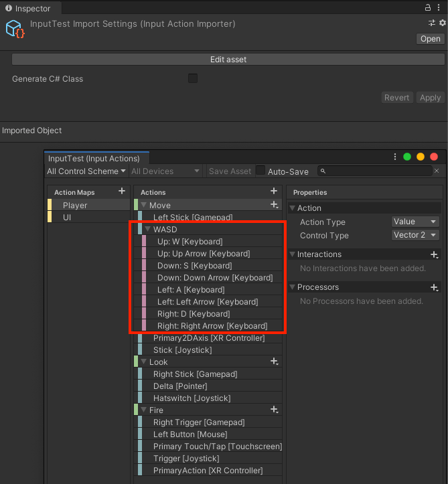
Task: Switch to the Inspector tab
Action: (31, 8)
